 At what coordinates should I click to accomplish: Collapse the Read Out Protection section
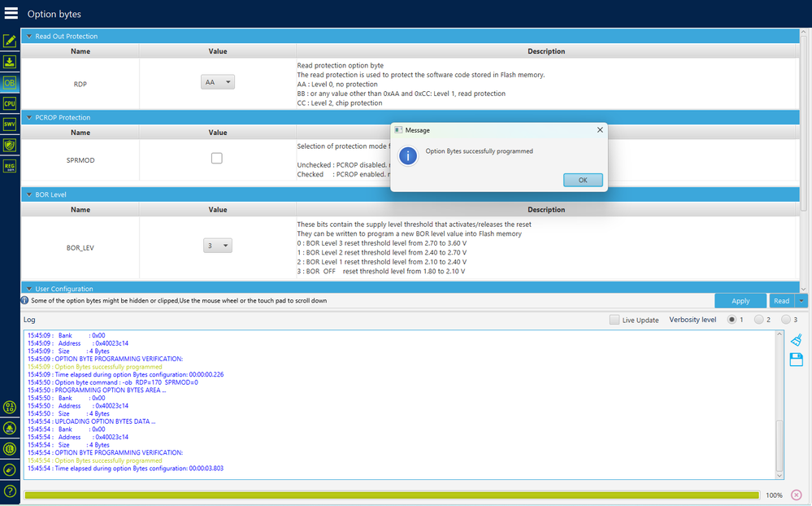point(29,37)
